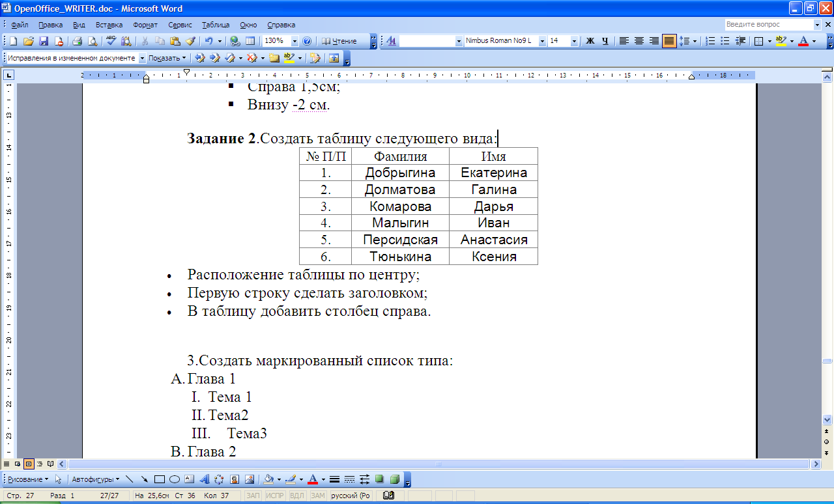Select the Rectangle drawing tool

click(x=159, y=479)
